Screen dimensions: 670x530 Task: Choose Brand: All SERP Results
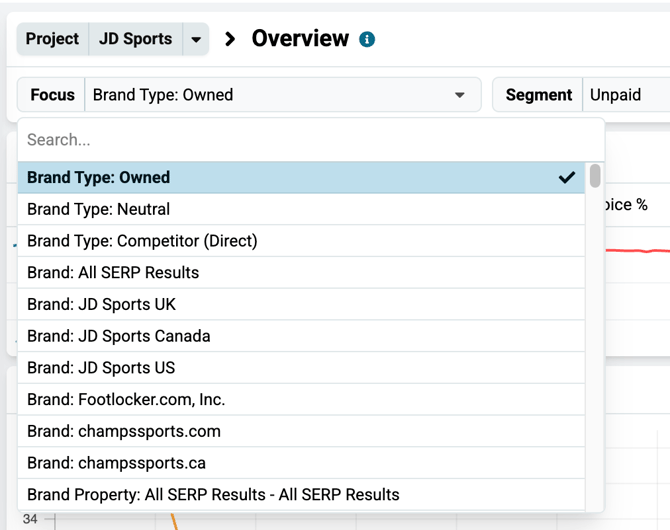click(301, 273)
